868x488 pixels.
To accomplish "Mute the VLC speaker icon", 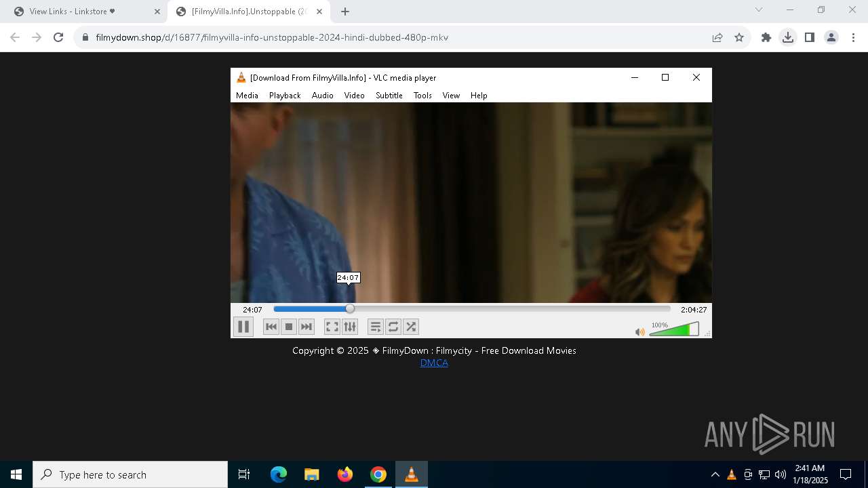I will click(639, 332).
